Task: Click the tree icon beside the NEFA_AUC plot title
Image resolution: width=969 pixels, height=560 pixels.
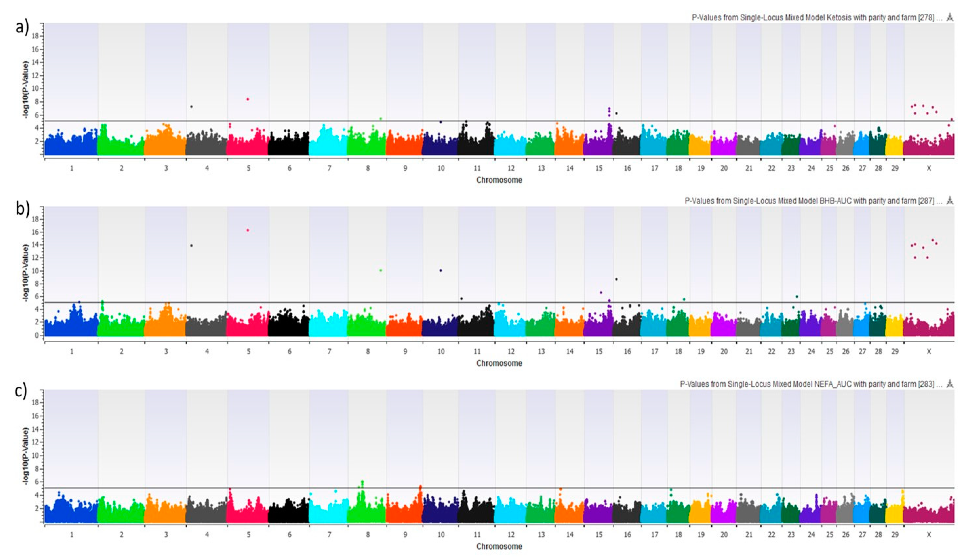Action: pos(950,383)
